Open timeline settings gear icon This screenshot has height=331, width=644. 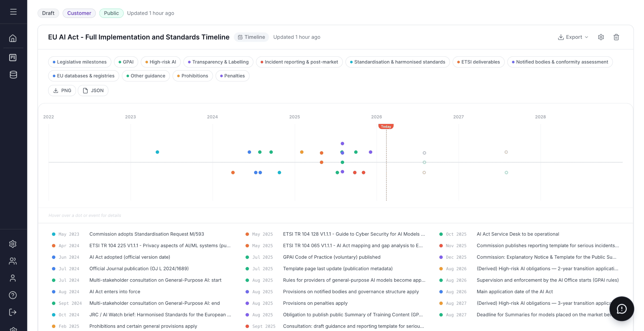601,37
